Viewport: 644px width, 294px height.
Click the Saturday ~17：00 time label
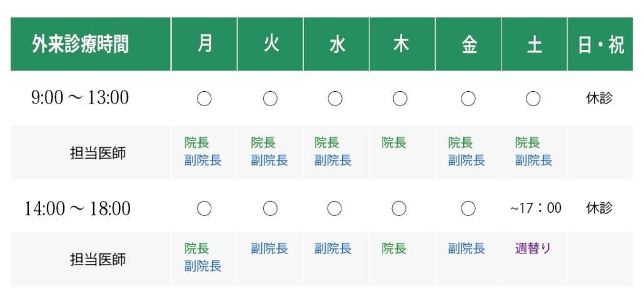point(536,208)
